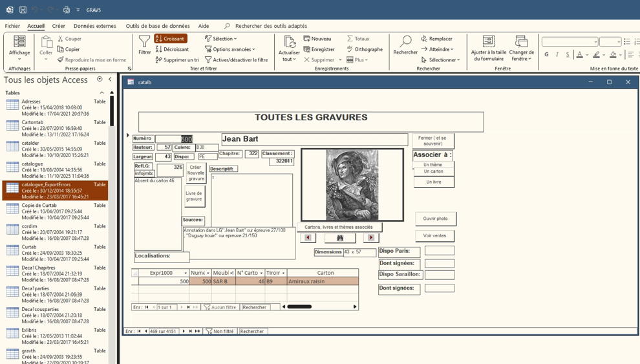Switch to Données externes tab
The image size is (640, 364).
[94, 26]
